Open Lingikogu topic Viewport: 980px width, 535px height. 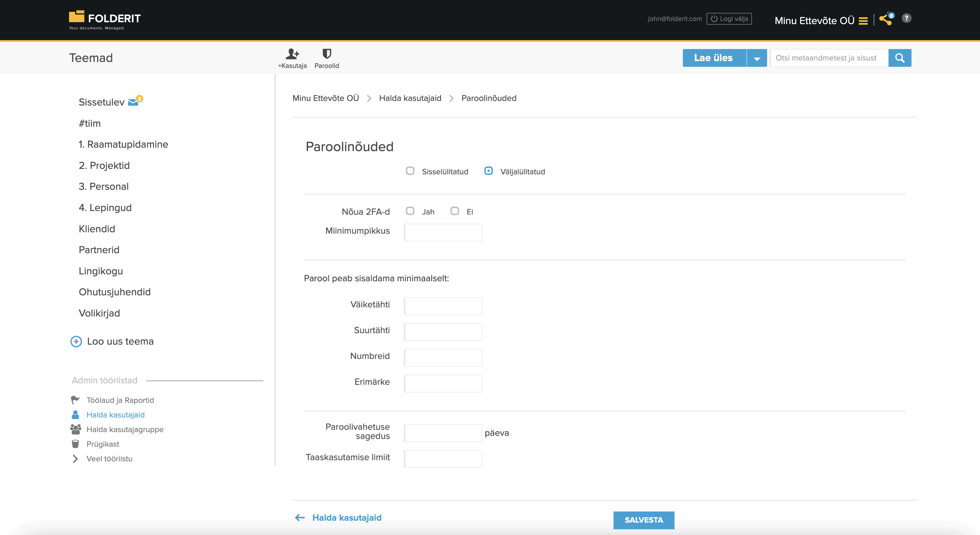pos(101,271)
